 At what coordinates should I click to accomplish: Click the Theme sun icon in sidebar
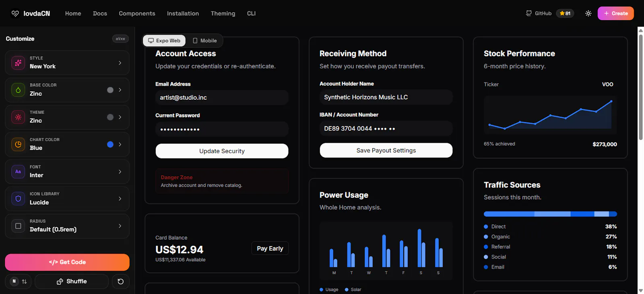[18, 117]
